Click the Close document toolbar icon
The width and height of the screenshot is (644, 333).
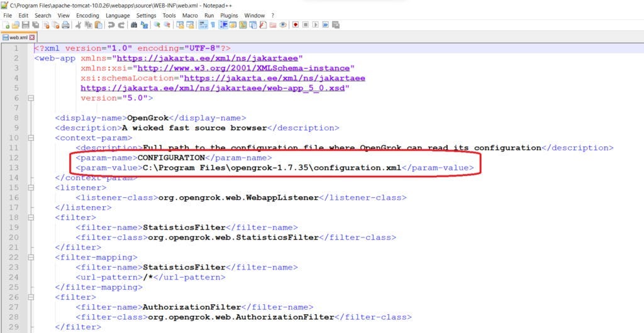point(45,25)
